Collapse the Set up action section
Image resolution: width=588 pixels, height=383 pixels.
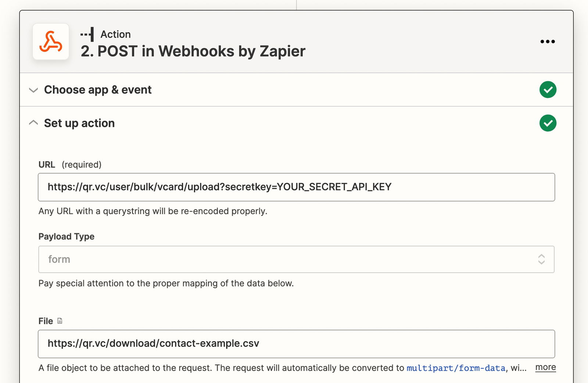point(33,123)
